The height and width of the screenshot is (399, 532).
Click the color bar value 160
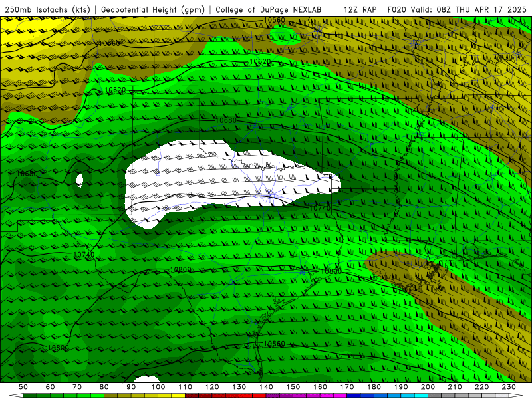click(x=320, y=387)
